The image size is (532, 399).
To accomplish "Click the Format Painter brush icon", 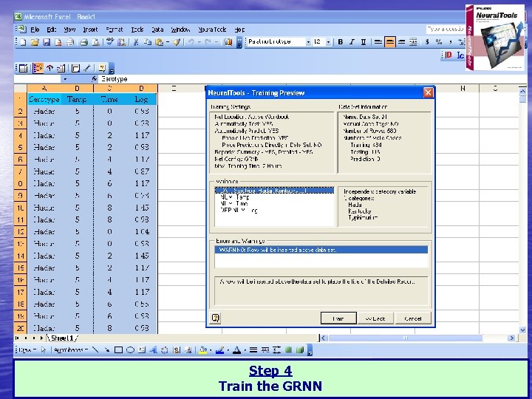I will 177,42.
